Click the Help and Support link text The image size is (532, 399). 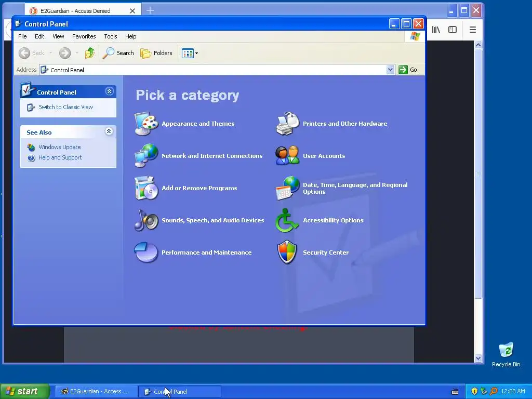click(60, 158)
